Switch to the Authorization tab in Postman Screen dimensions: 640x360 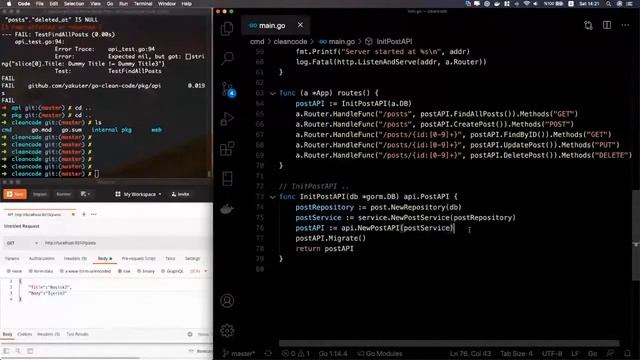(42, 258)
